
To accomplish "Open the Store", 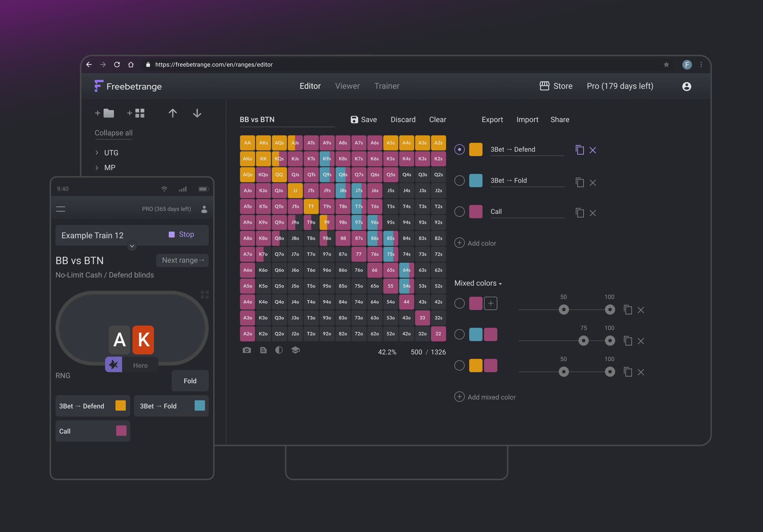I will pyautogui.click(x=556, y=86).
